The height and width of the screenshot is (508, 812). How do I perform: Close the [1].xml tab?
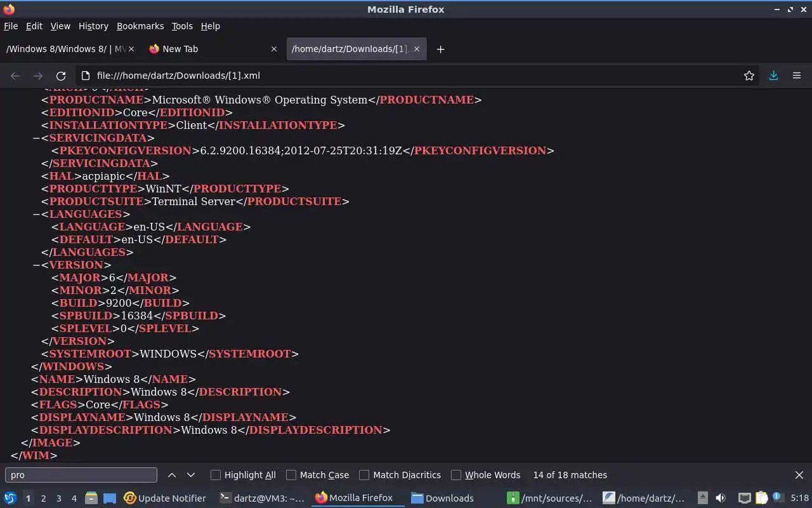point(417,49)
